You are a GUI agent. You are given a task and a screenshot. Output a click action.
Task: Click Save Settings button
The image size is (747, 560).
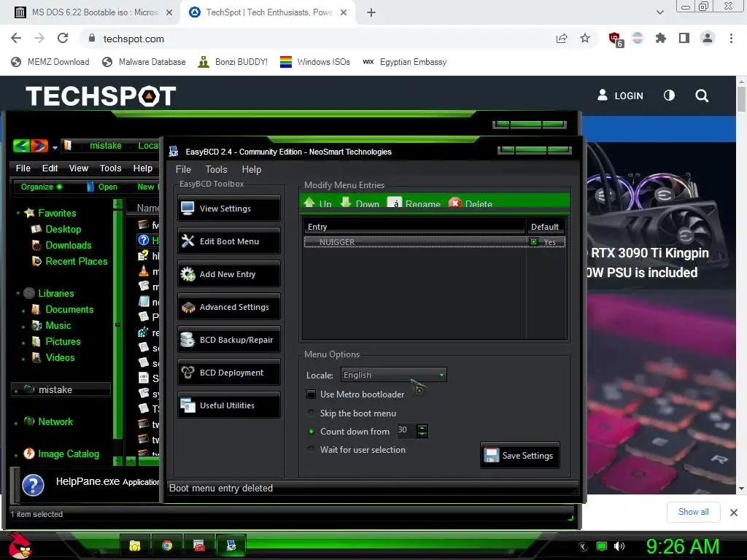519,455
